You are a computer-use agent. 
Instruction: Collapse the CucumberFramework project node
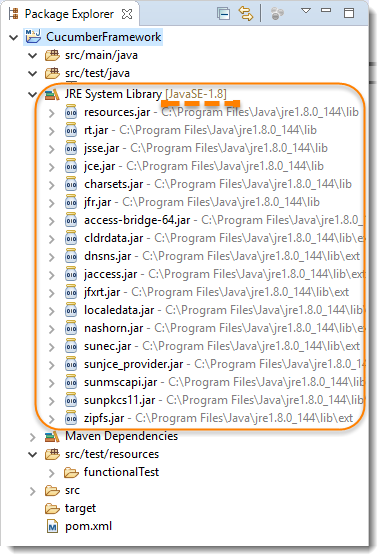(x=13, y=37)
